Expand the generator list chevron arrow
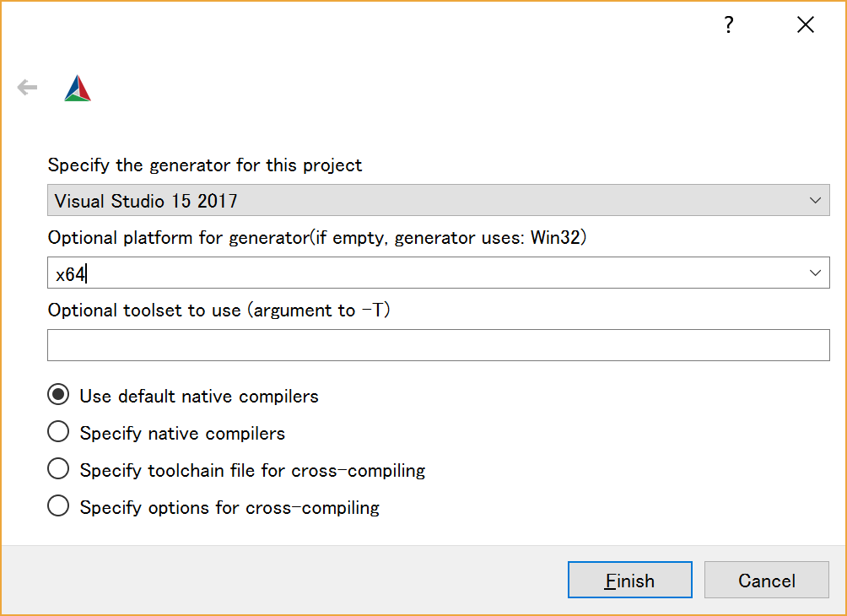The image size is (847, 616). [815, 201]
